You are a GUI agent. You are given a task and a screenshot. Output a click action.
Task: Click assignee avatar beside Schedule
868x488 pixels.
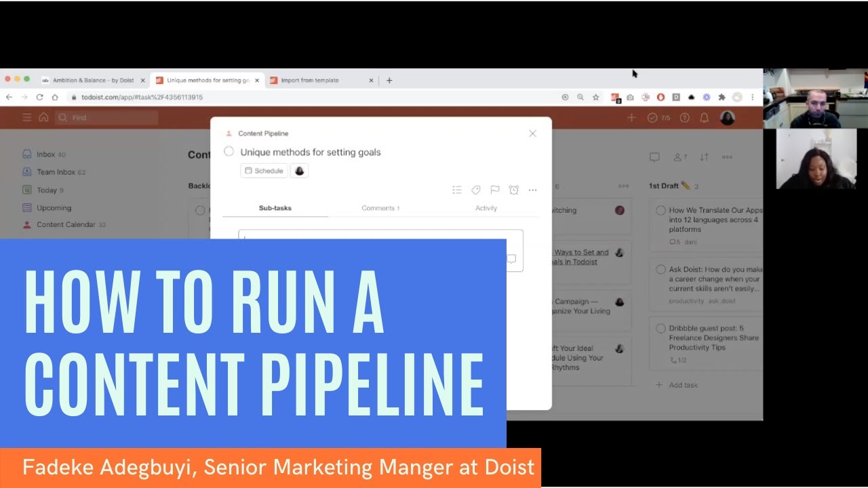300,171
